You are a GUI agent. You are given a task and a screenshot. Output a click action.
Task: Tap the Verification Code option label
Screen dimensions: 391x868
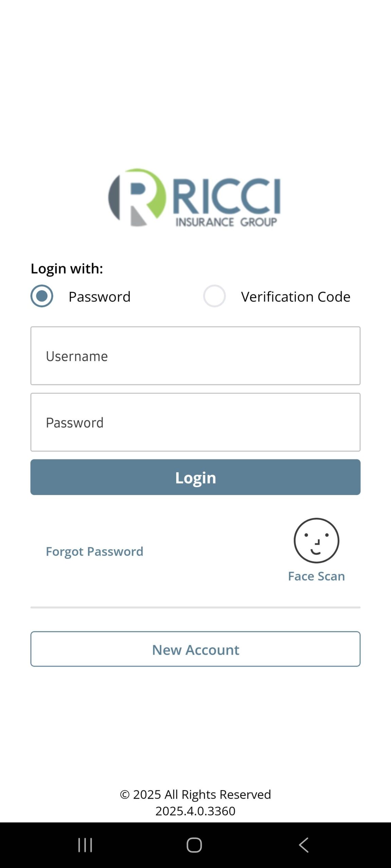(296, 297)
